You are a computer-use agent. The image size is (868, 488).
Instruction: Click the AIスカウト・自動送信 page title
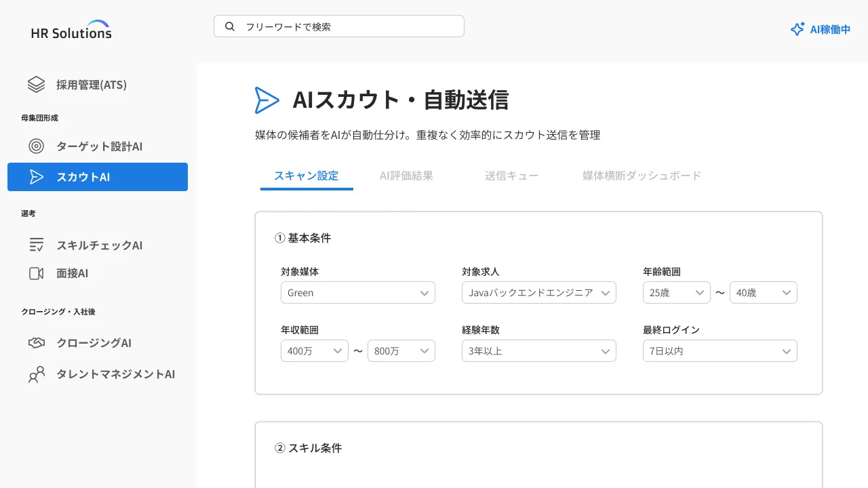(x=401, y=100)
